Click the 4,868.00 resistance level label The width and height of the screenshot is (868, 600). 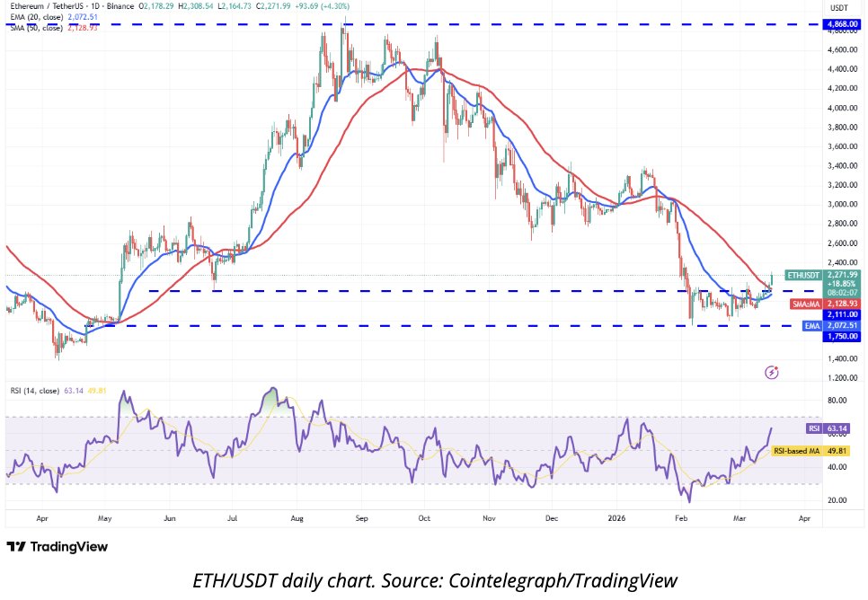coord(841,24)
